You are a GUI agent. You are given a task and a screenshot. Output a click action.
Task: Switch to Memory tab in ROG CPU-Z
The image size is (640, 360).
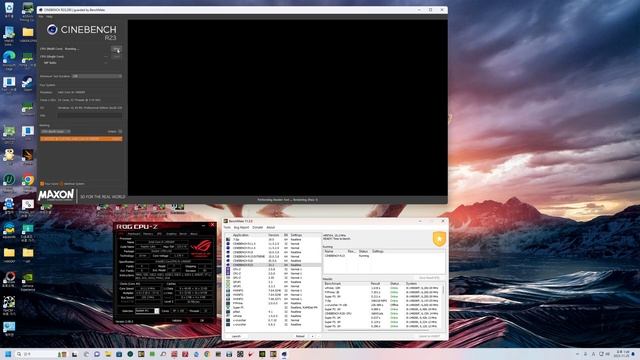148,234
